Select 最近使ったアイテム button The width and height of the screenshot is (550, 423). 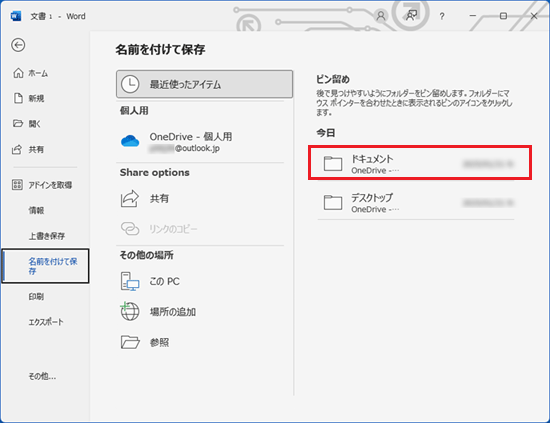204,84
